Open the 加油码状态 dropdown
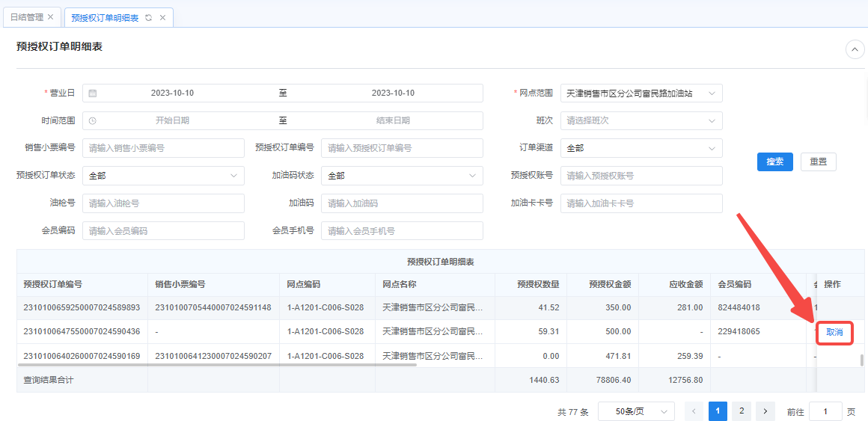 (x=401, y=176)
